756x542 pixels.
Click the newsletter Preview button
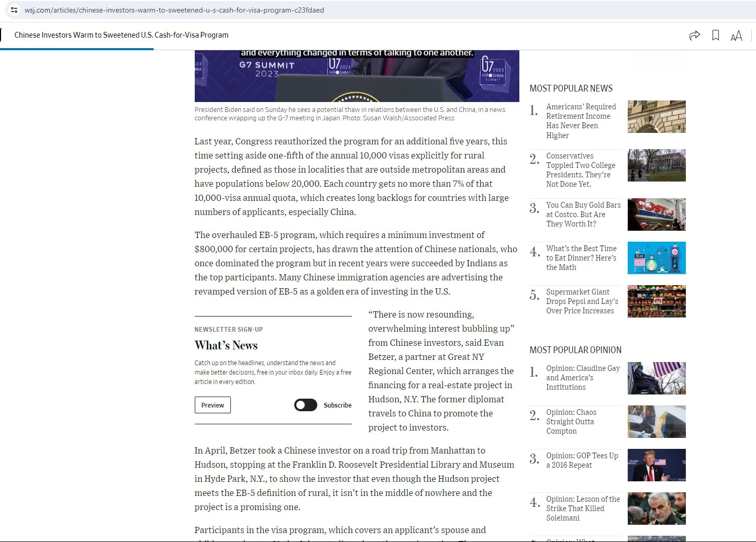213,405
